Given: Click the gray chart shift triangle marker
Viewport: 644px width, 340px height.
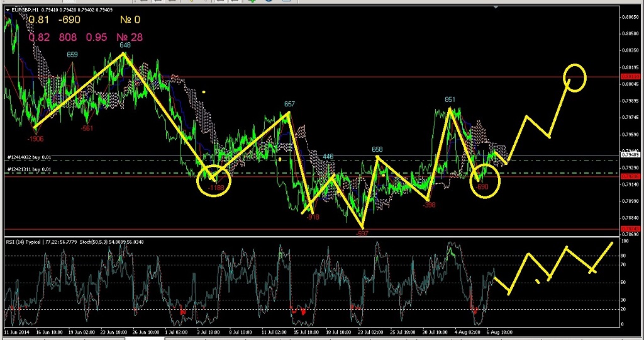Looking at the screenshot, I should pyautogui.click(x=496, y=7).
